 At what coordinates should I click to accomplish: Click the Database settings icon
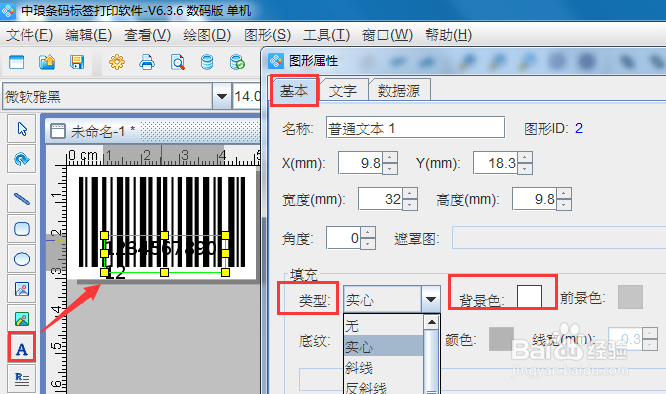pyautogui.click(x=207, y=62)
